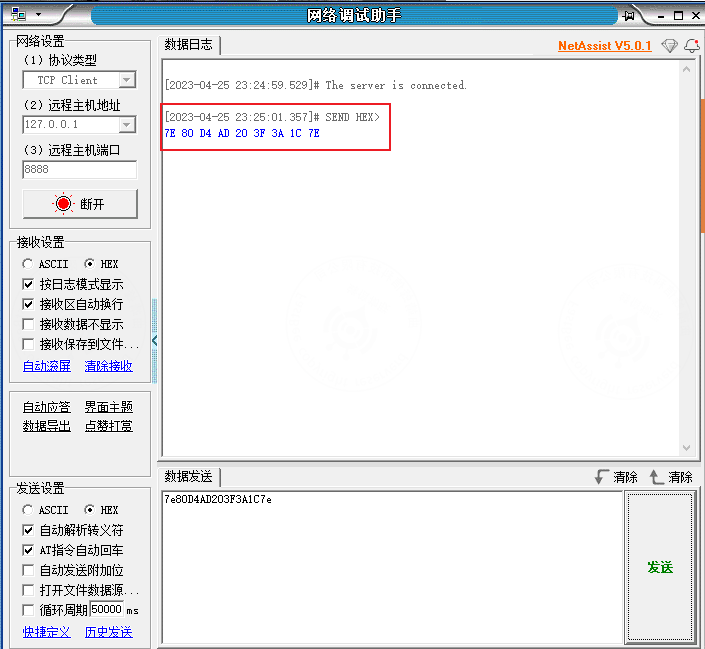This screenshot has width=705, height=649.
Task: Select ASCII in receive settings
Action: (45, 264)
